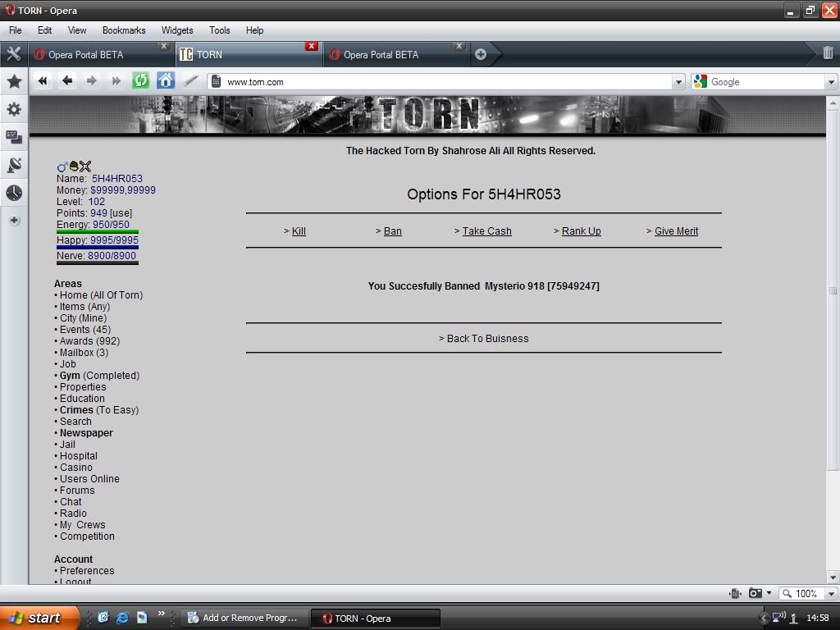This screenshot has height=630, width=840.
Task: Open Add or Remove Programs taskbar item
Action: (244, 619)
